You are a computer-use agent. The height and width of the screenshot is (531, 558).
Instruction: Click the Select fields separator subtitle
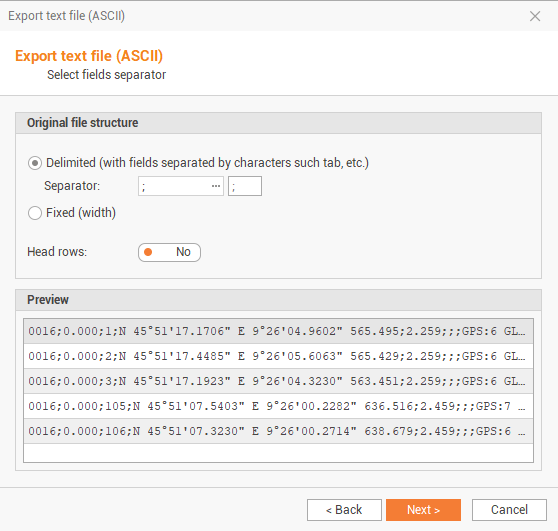pos(106,75)
